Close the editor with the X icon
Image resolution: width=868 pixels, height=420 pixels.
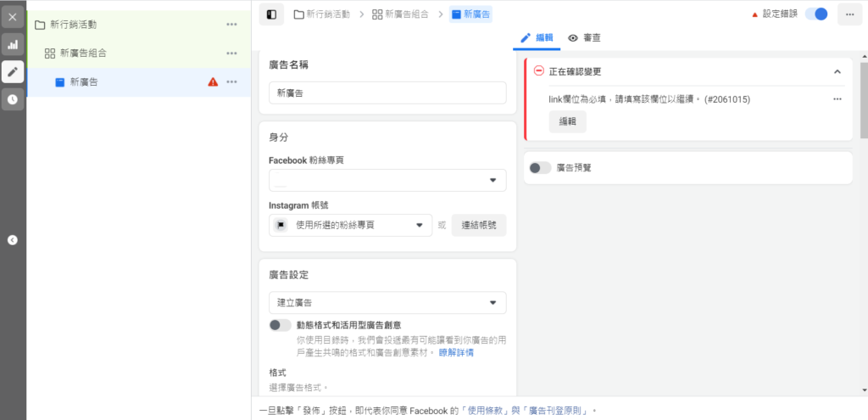coord(13,17)
